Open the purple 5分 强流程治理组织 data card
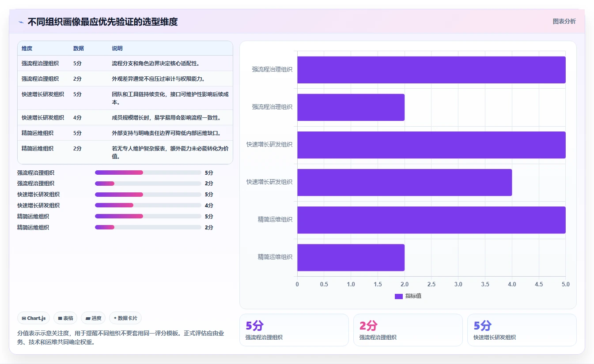 pos(294,330)
